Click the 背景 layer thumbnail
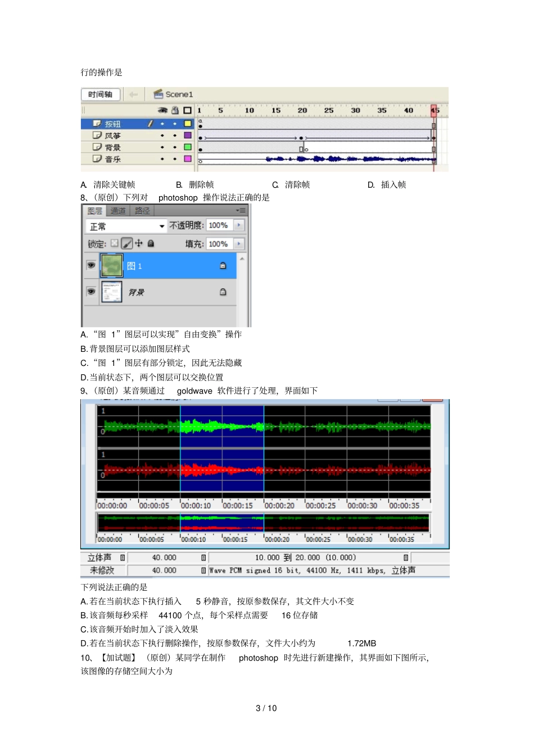Image resolution: width=534 pixels, height=756 pixels. point(111,292)
